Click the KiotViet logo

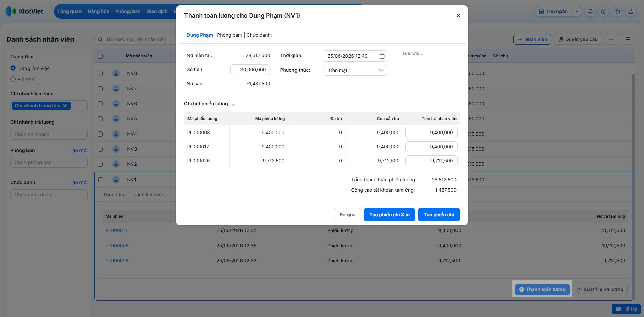[24, 11]
